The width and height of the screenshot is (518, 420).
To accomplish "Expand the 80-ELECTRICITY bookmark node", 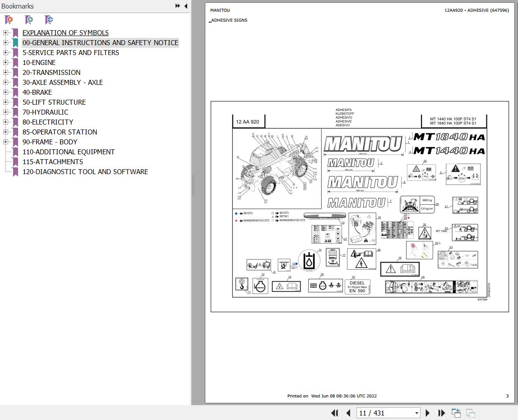I will [x=5, y=122].
